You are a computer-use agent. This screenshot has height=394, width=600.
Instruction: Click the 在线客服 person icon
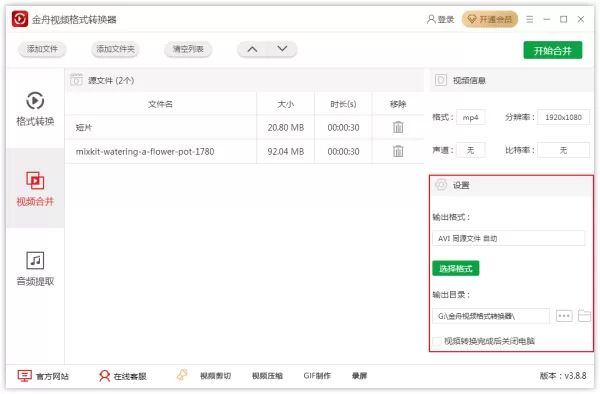[104, 376]
